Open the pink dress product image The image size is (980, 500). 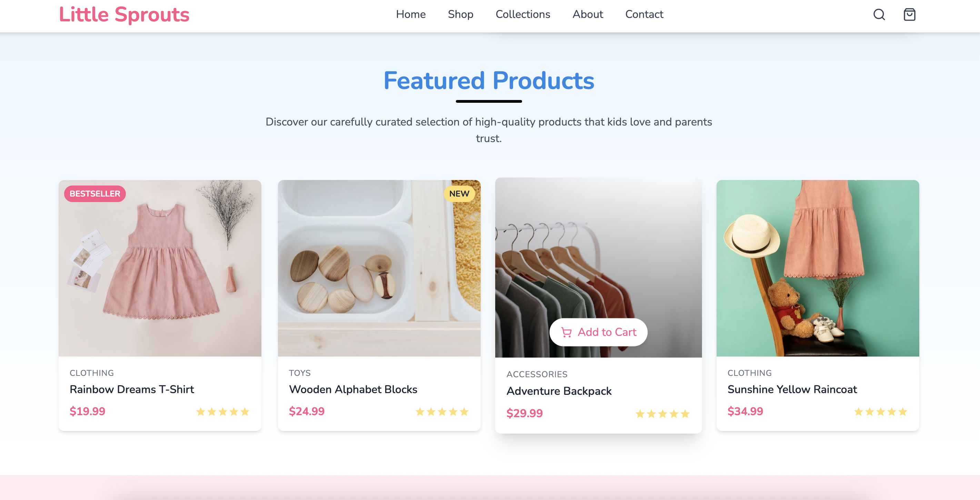tap(160, 268)
